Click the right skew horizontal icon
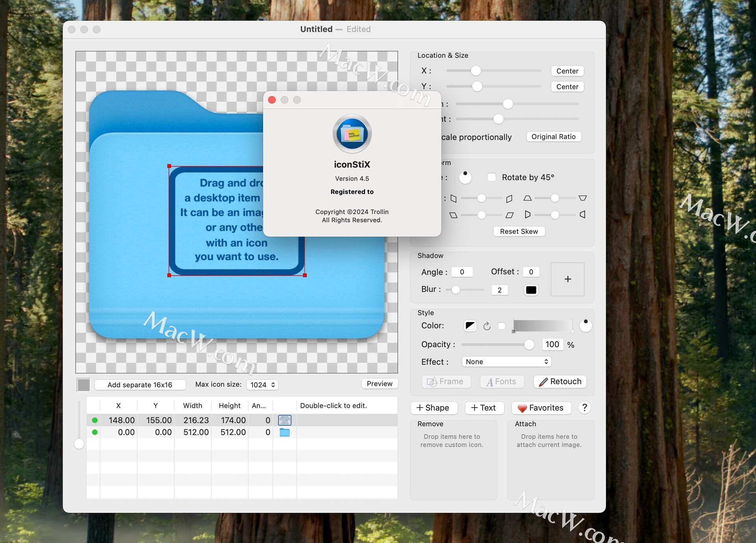 tap(509, 198)
